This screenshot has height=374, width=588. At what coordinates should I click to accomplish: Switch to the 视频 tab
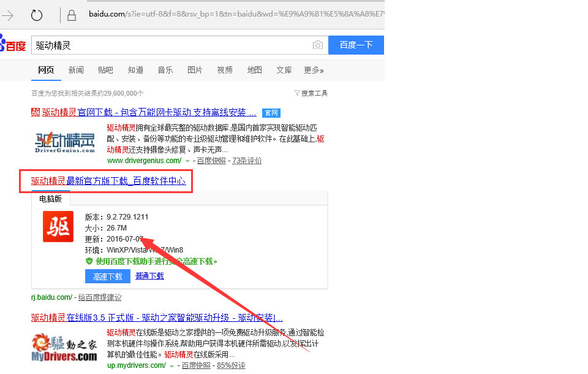coord(225,71)
